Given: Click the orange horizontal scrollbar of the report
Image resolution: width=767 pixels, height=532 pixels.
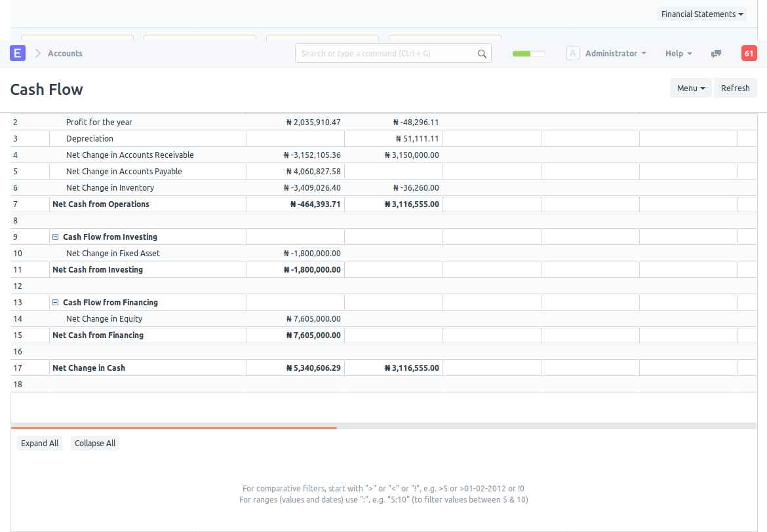Looking at the screenshot, I should [174, 427].
